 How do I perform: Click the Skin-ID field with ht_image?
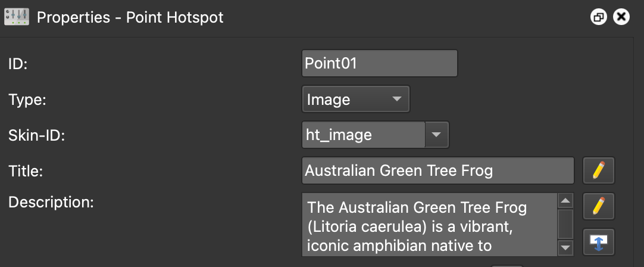(364, 135)
